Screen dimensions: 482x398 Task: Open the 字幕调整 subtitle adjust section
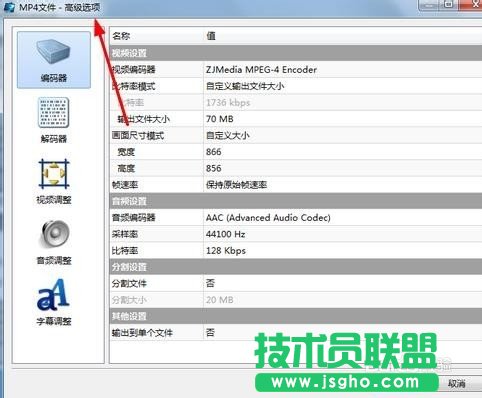point(54,302)
